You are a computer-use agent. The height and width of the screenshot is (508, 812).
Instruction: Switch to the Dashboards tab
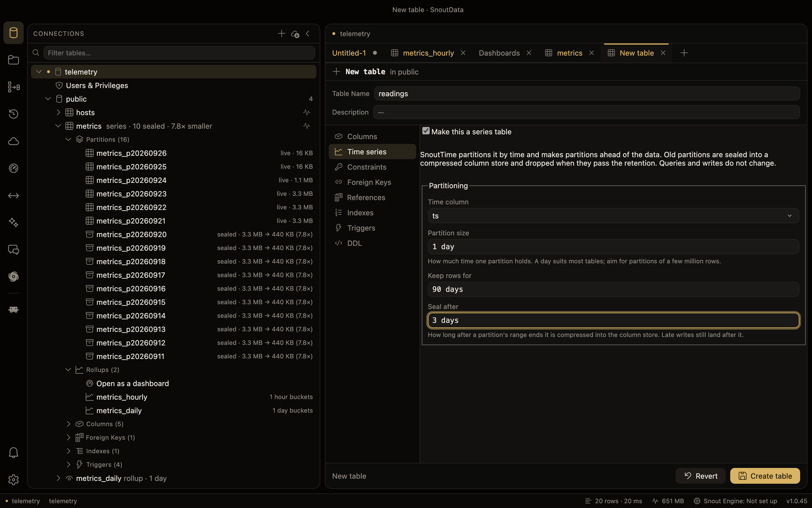point(499,53)
